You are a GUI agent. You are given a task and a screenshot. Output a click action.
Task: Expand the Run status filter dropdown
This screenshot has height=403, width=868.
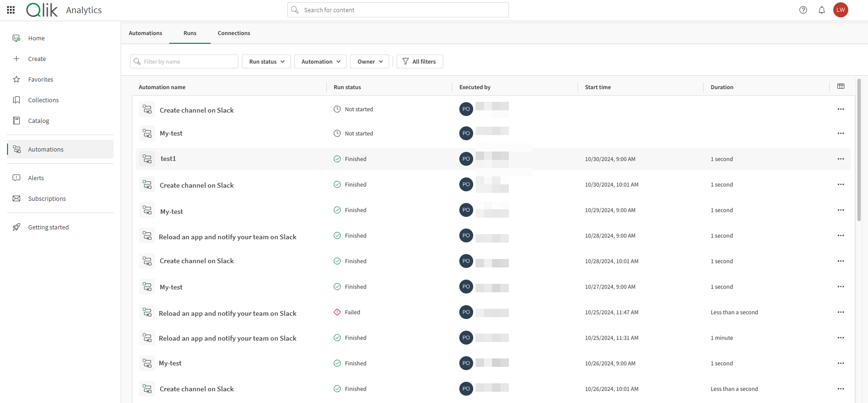coord(266,61)
